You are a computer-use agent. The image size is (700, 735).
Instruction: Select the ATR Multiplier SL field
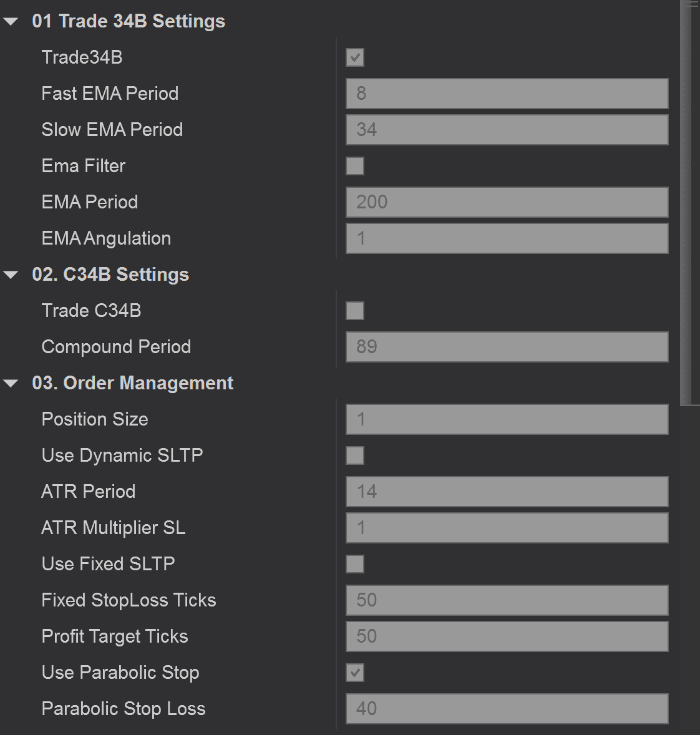(507, 528)
